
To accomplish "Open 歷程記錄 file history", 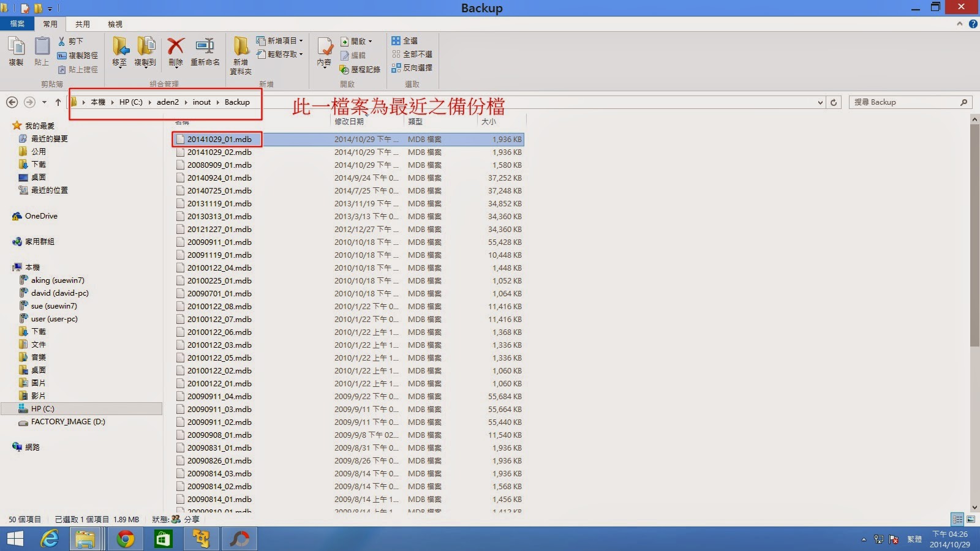I will (x=360, y=69).
